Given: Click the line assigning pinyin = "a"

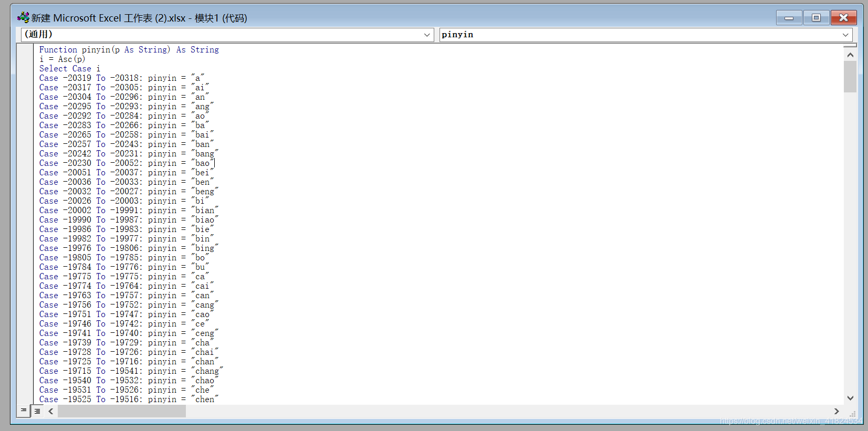Looking at the screenshot, I should point(122,78).
